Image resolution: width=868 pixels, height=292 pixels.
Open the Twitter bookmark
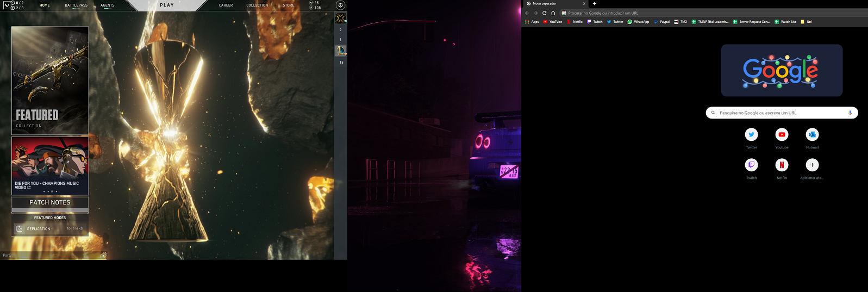tap(615, 22)
